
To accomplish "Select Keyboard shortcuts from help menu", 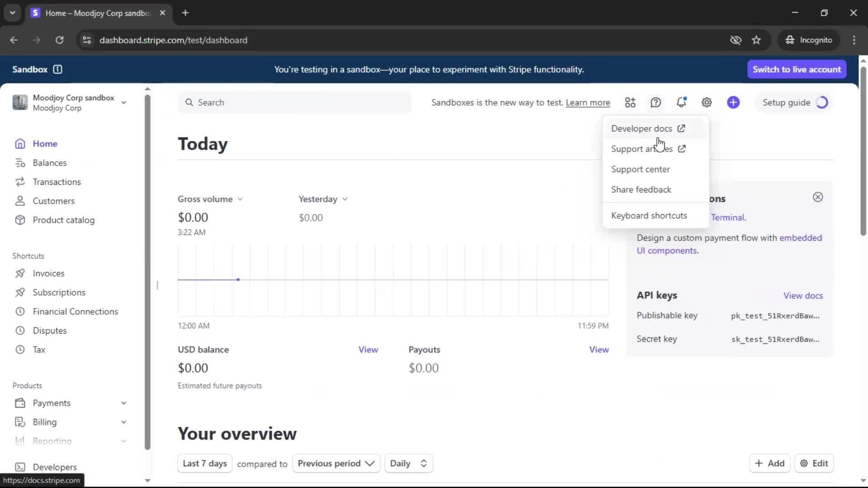I will pos(649,216).
